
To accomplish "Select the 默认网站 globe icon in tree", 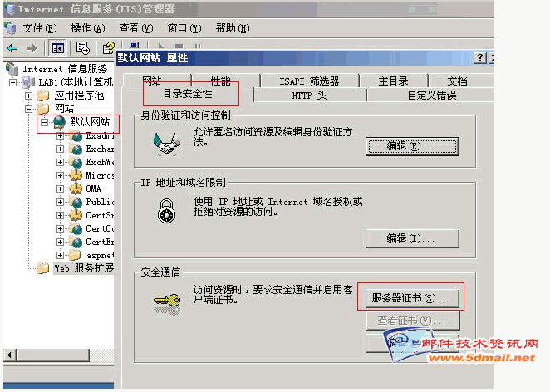I will pyautogui.click(x=59, y=122).
